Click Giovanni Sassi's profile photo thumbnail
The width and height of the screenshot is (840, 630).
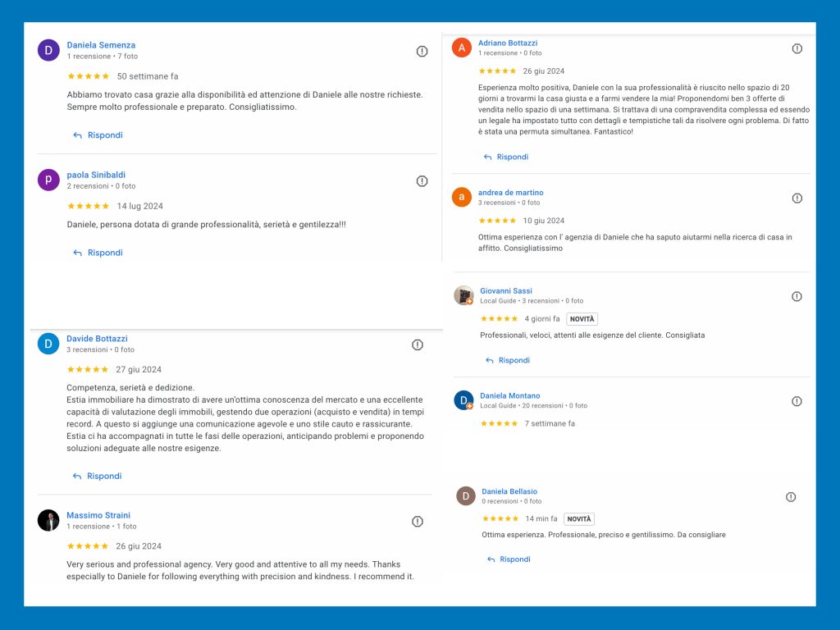463,295
